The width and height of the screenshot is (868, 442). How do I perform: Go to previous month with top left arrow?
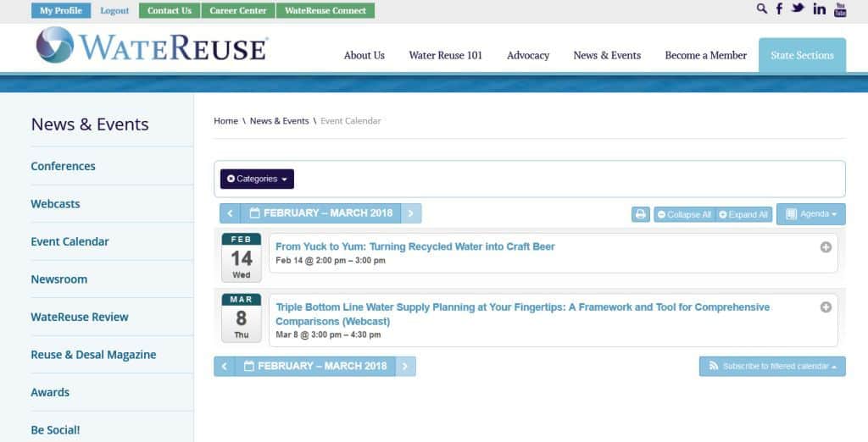tap(230, 213)
